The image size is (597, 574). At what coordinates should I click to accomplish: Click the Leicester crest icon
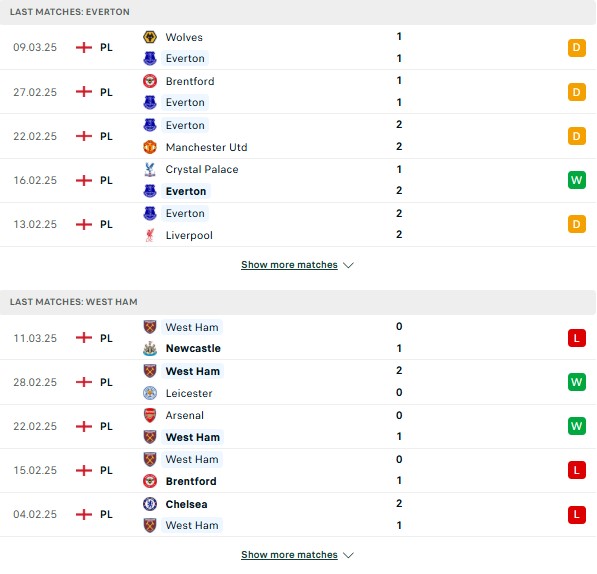pos(150,393)
